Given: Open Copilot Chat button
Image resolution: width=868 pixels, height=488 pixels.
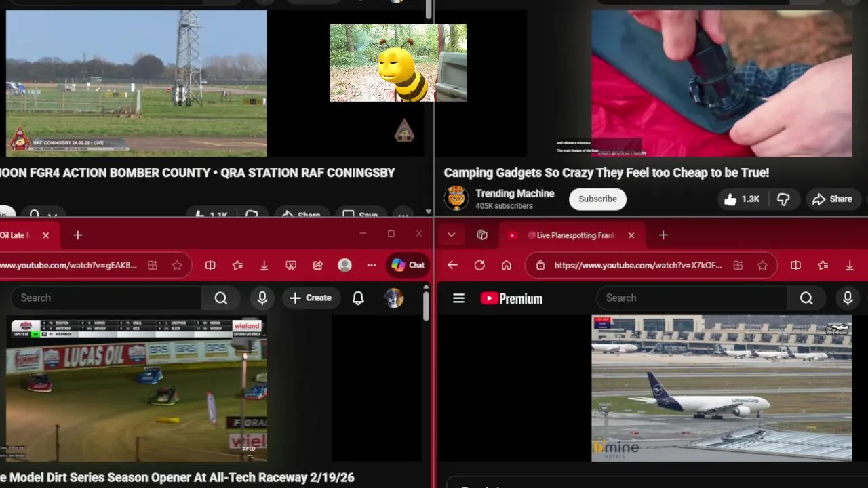Looking at the screenshot, I should click(408, 265).
